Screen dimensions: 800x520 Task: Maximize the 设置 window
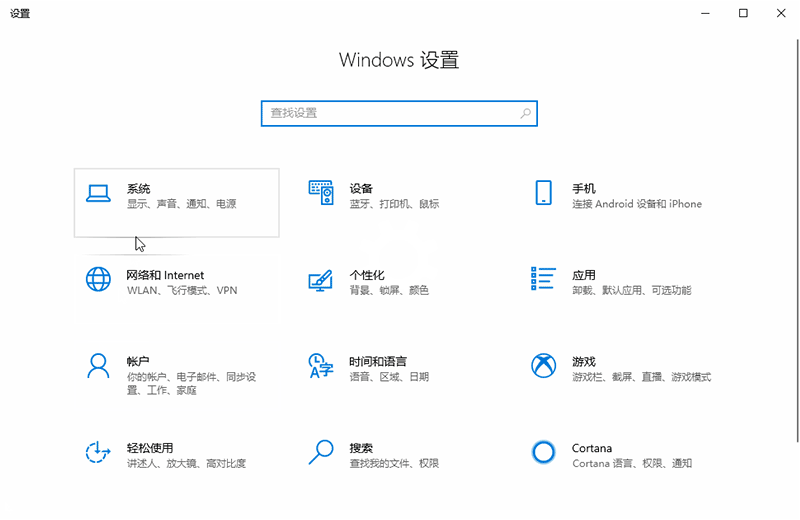[743, 14]
